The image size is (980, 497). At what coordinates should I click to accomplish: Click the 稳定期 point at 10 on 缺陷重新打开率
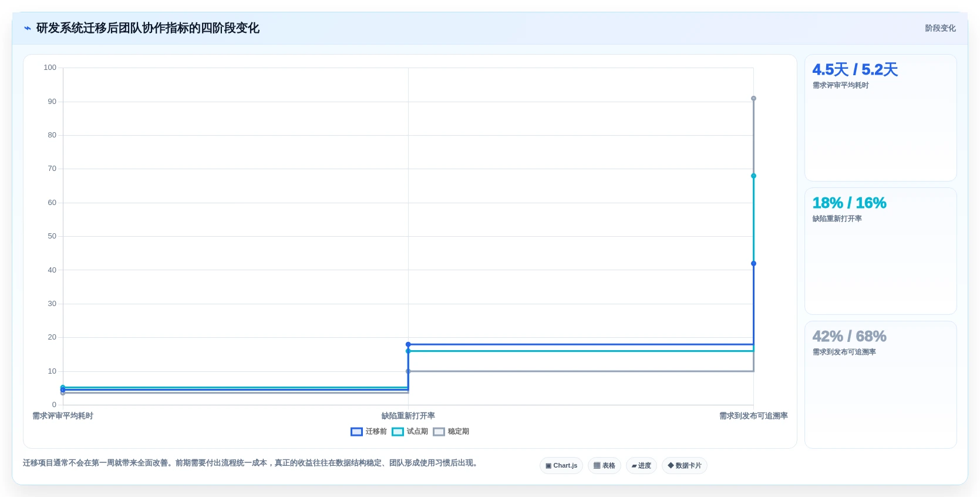click(x=408, y=371)
